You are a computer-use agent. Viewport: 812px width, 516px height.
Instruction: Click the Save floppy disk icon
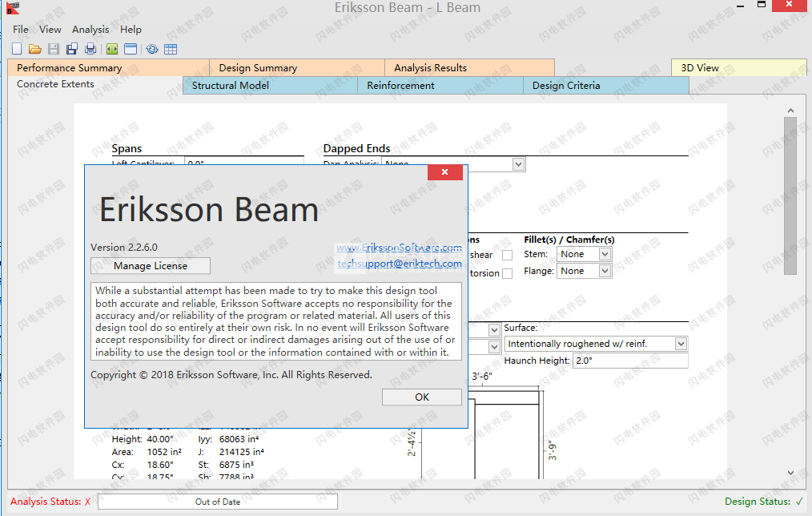[x=54, y=49]
